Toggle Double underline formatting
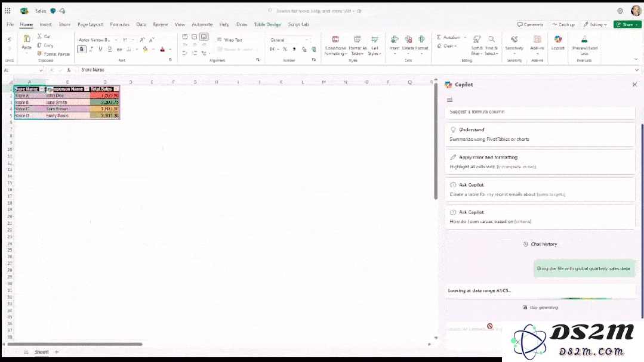The height and width of the screenshot is (362, 644). pos(110,49)
